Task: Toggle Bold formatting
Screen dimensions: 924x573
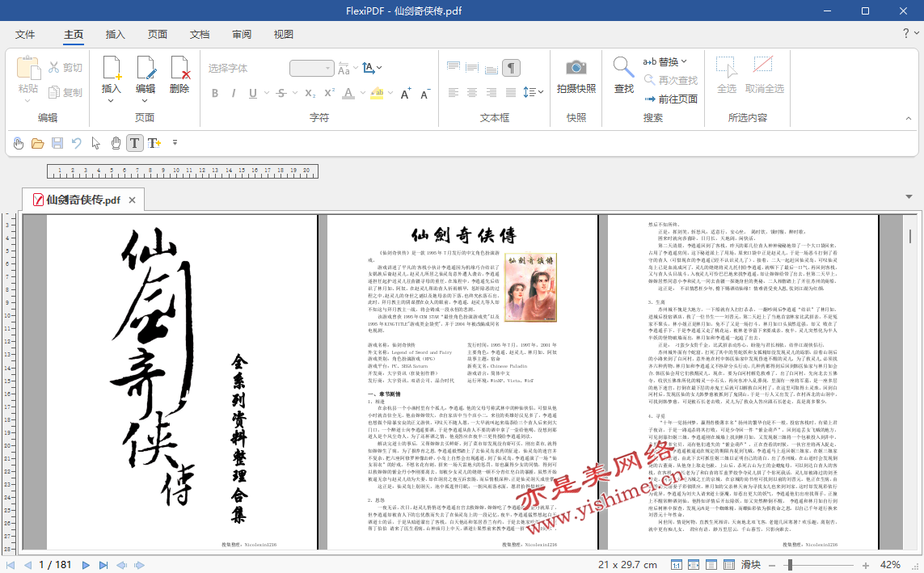Action: (215, 93)
